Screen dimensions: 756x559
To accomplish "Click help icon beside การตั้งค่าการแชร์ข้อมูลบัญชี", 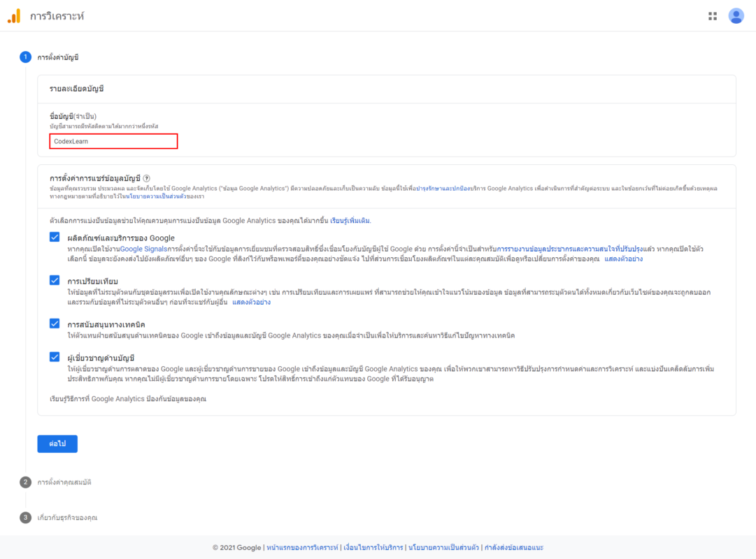I will (x=147, y=178).
